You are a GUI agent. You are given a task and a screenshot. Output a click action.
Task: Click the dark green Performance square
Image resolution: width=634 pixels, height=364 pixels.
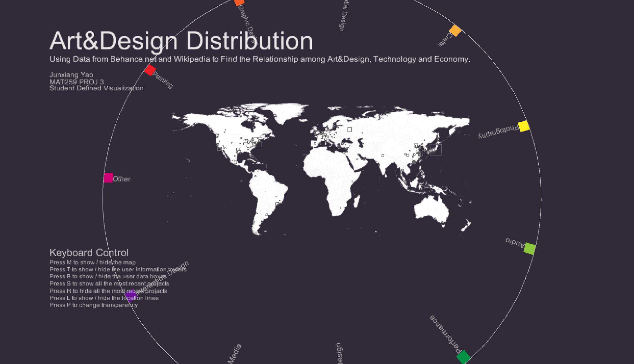point(463,357)
